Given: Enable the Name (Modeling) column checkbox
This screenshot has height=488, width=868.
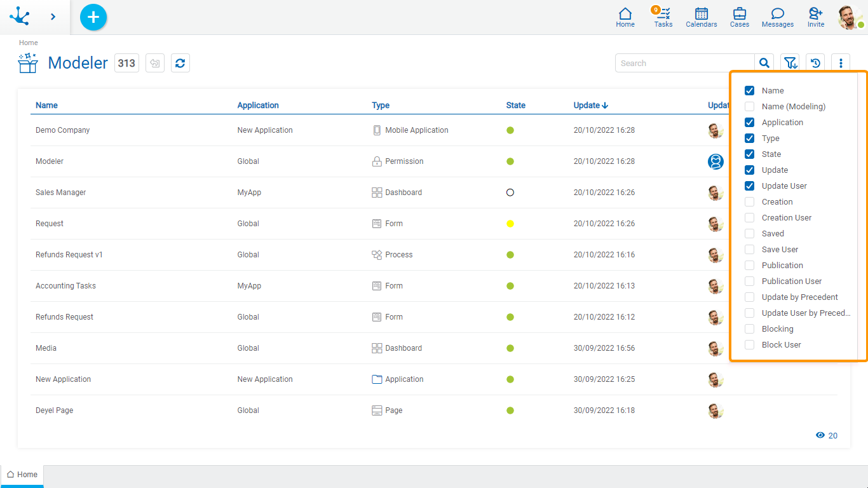Looking at the screenshot, I should point(749,107).
